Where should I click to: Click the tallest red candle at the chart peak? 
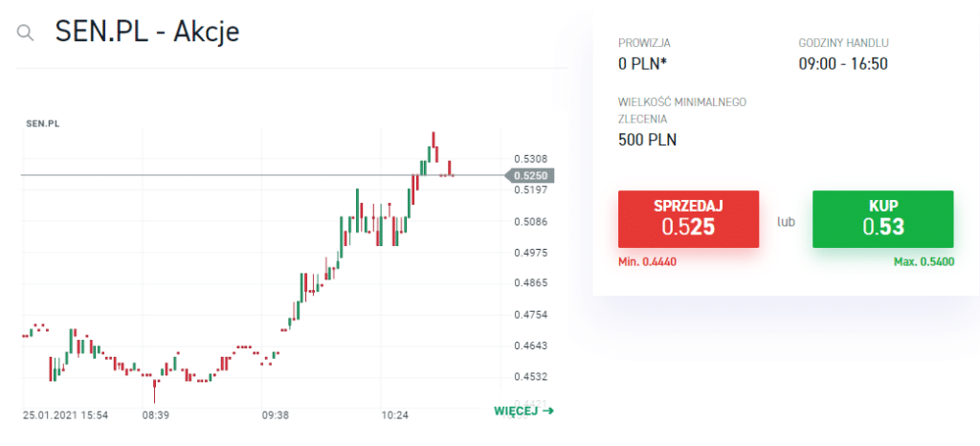click(x=434, y=145)
